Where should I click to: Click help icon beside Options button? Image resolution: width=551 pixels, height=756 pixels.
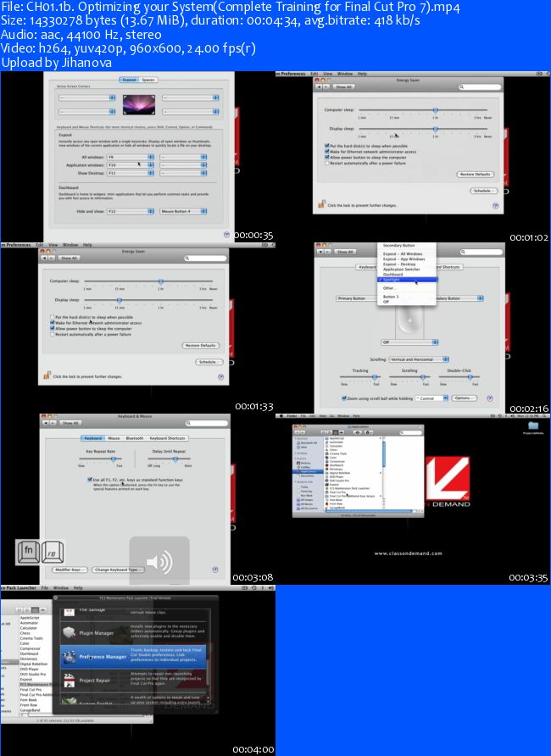[489, 398]
